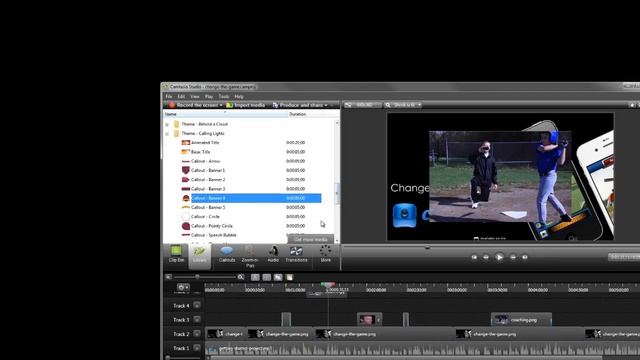640x360 pixels.
Task: Jump to next clip in preview
Action: [525, 257]
